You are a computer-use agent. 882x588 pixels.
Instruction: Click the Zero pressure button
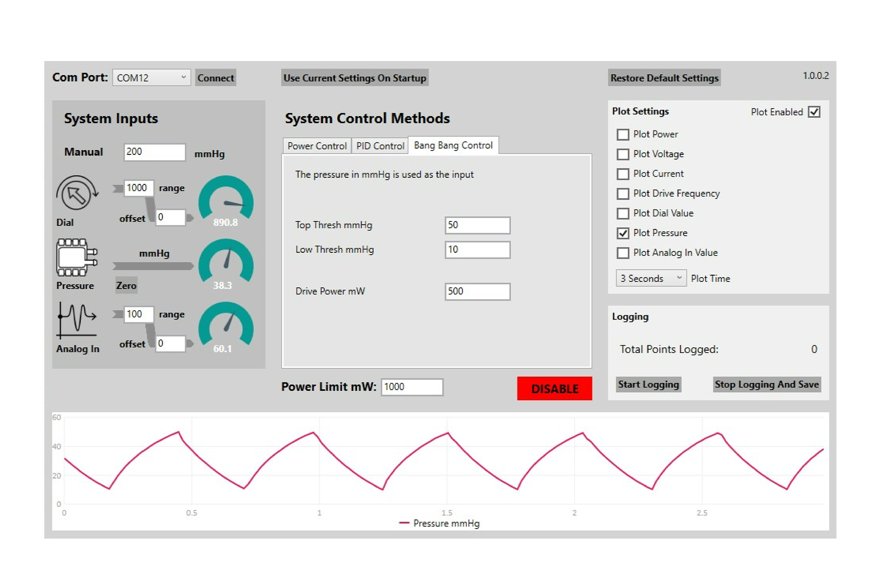pos(126,285)
